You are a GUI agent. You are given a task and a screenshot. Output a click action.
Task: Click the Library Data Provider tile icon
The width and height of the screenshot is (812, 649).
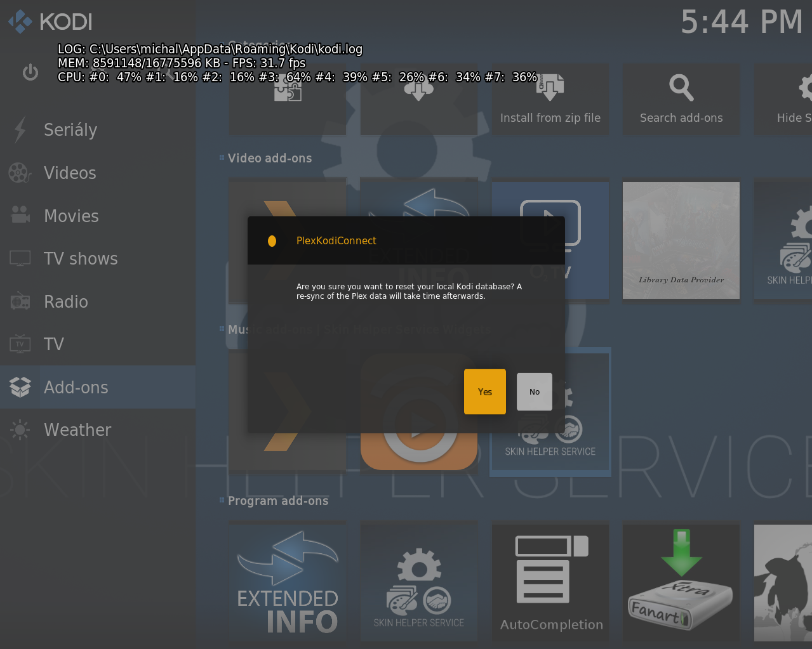tap(680, 240)
